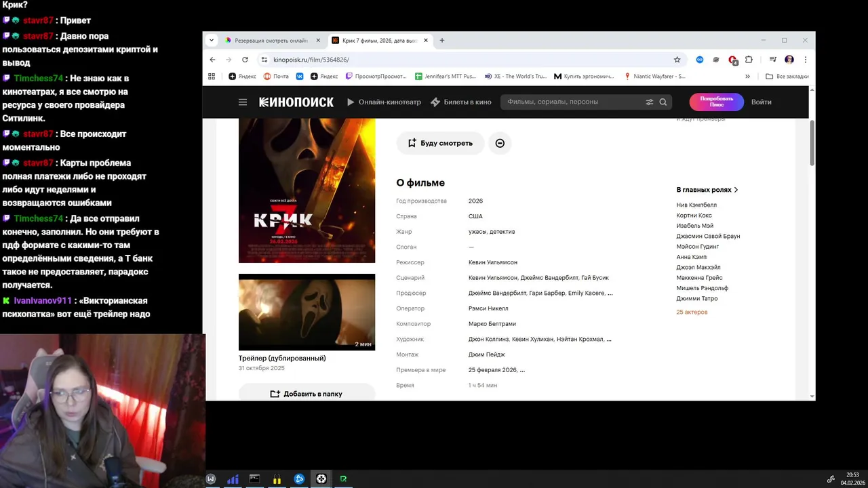Play the dubbed trailer thumbnail
This screenshot has height=488, width=868.
(307, 312)
